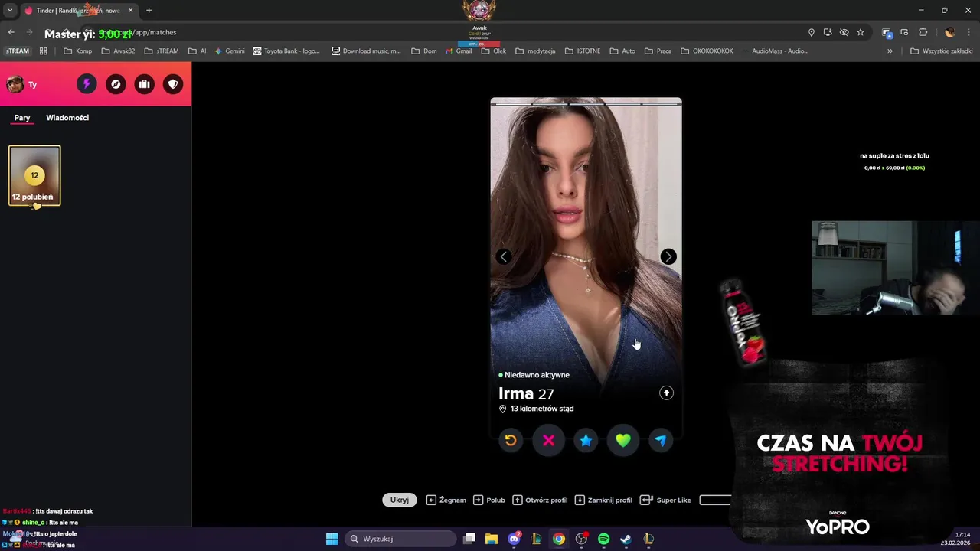The image size is (980, 551).
Task: Open the AudioMass bookmark
Action: pyautogui.click(x=779, y=51)
